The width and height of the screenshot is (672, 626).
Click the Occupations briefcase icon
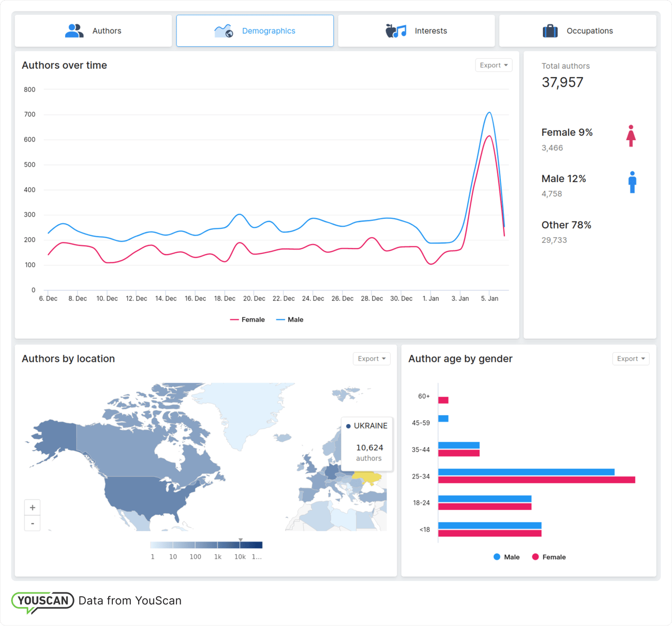click(550, 31)
